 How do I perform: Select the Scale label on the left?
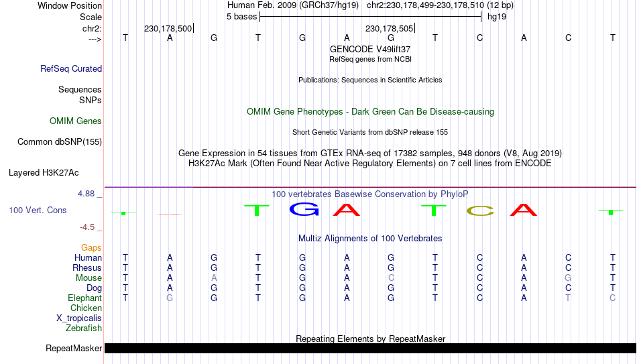pyautogui.click(x=91, y=17)
